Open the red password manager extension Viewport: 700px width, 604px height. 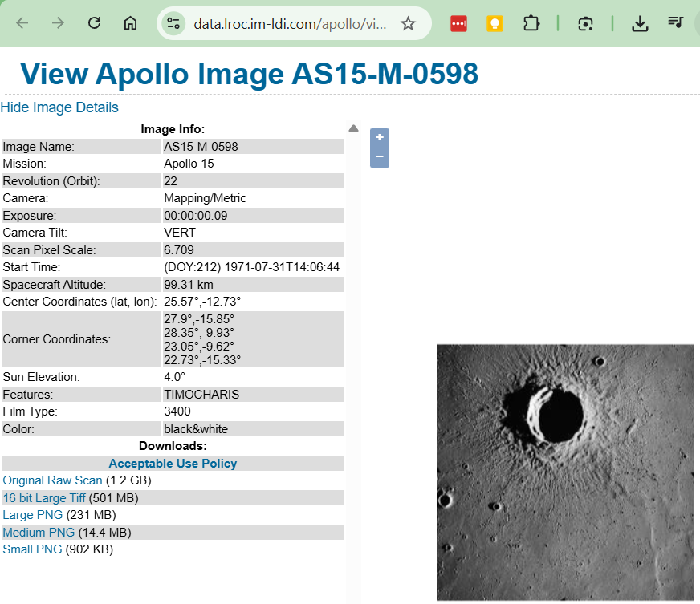click(x=458, y=23)
